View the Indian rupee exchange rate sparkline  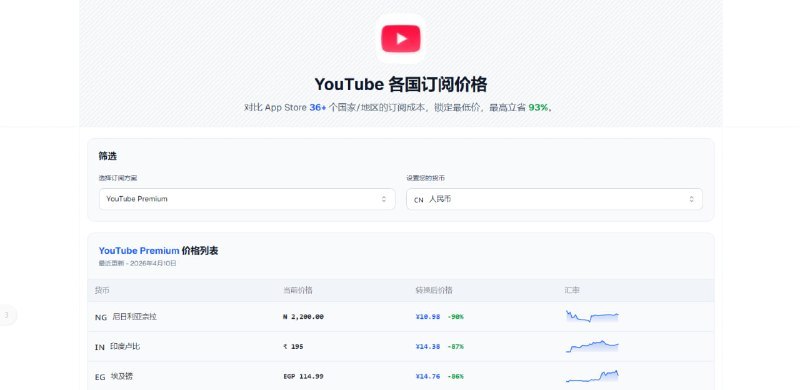coord(592,347)
